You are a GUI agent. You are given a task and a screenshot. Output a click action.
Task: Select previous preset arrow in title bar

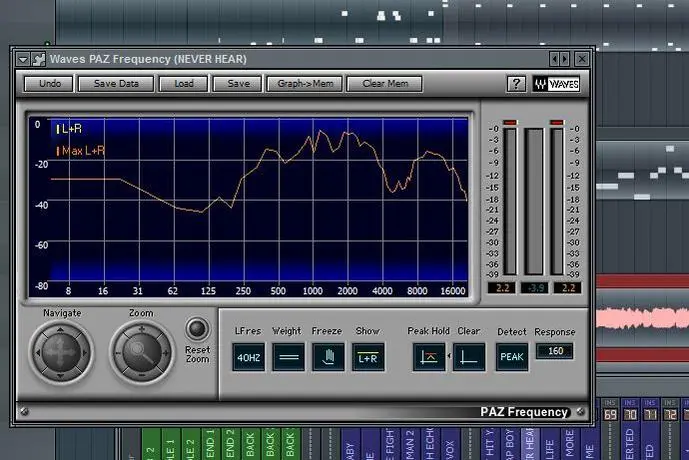pos(555,58)
